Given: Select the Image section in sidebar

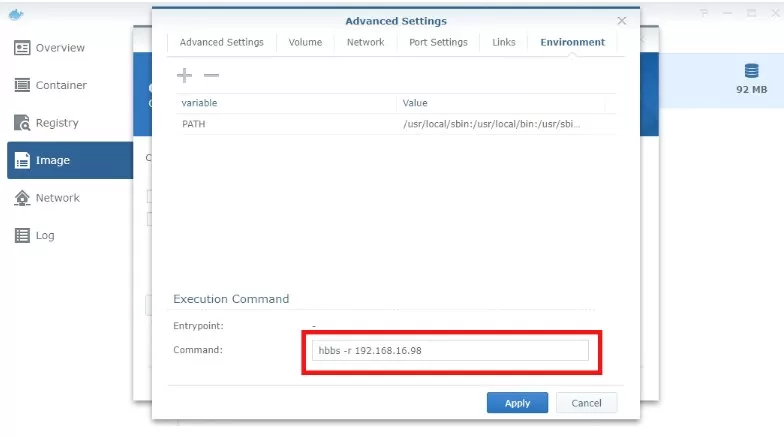Looking at the screenshot, I should [52, 160].
